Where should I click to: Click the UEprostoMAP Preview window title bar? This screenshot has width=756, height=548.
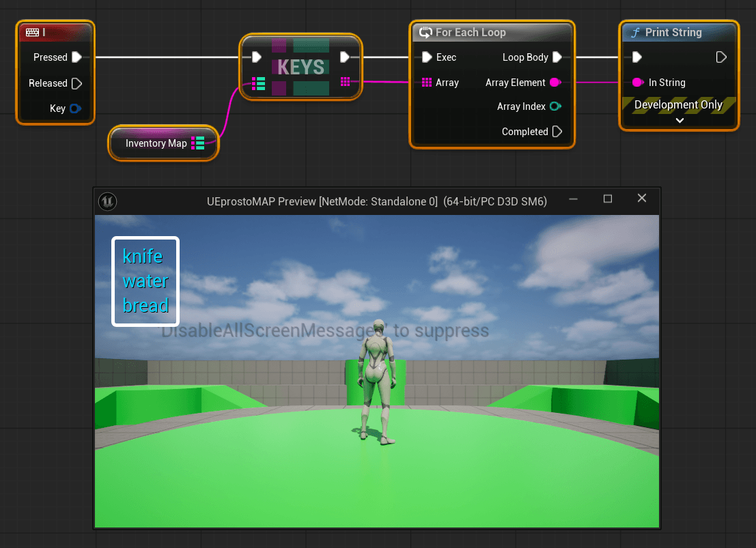[x=376, y=201]
